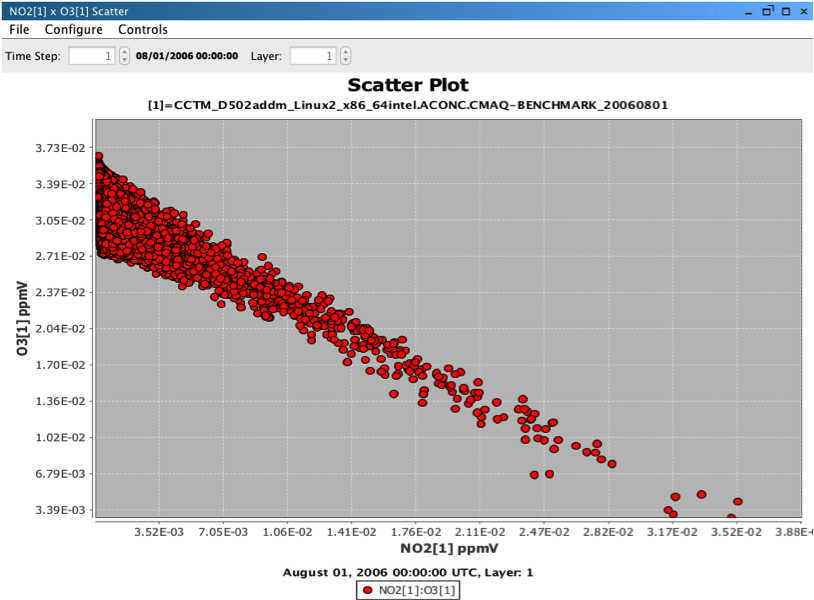
Task: Click the 3.73E-02 y-axis tick label
Action: point(60,148)
